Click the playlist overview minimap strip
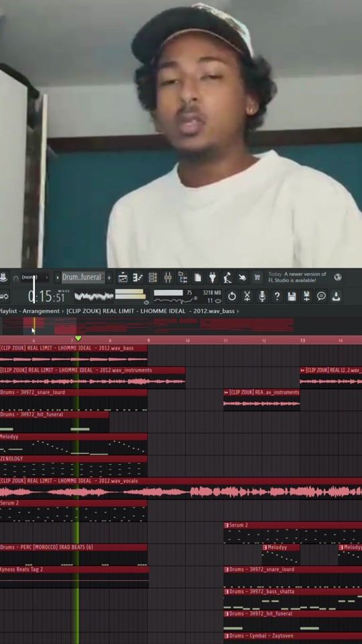 coord(181,326)
